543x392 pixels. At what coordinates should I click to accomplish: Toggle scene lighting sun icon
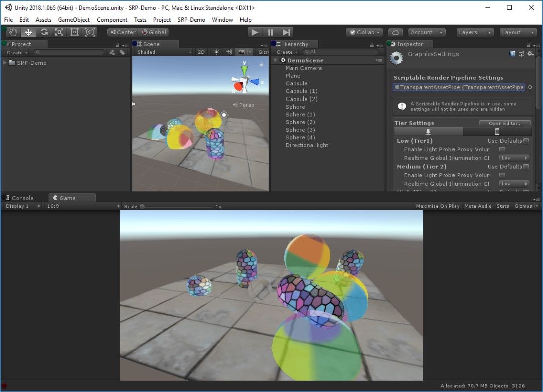[x=216, y=52]
